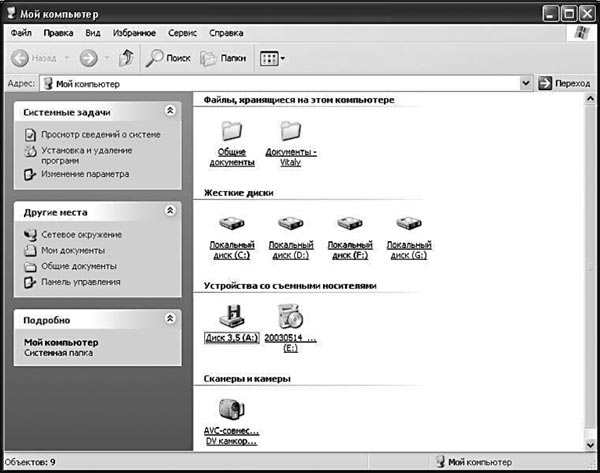This screenshot has height=473, width=600.
Task: Click Windows flag logo in menu bar
Action: (582, 33)
